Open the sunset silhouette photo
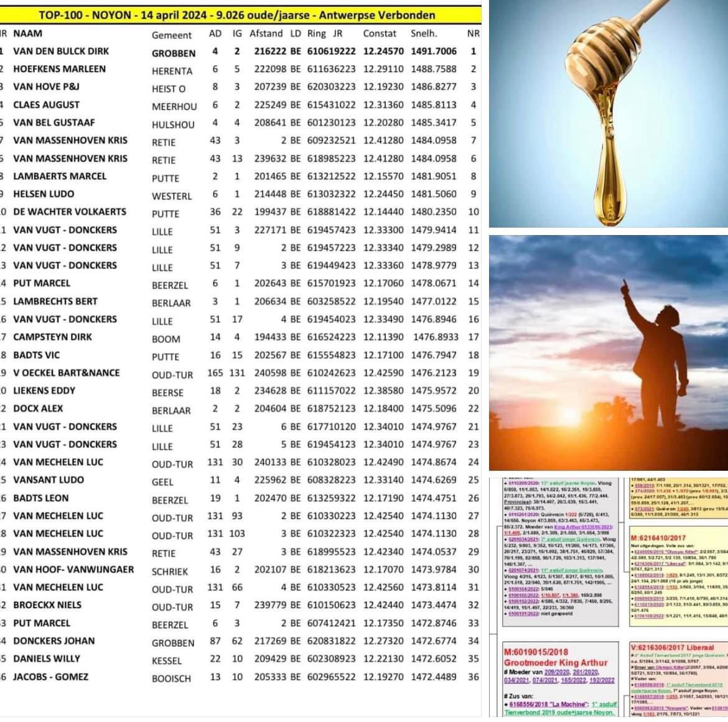Screen dimensions: 728x722 coord(608,353)
